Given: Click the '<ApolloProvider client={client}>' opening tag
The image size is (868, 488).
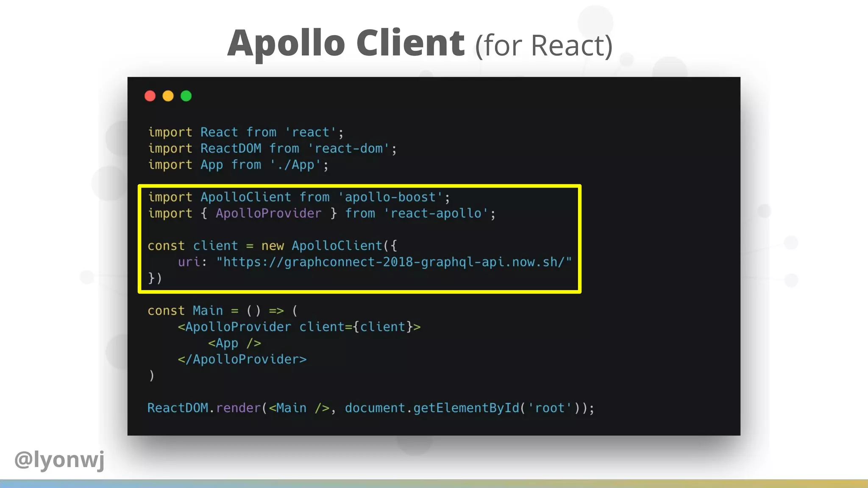Looking at the screenshot, I should [299, 327].
